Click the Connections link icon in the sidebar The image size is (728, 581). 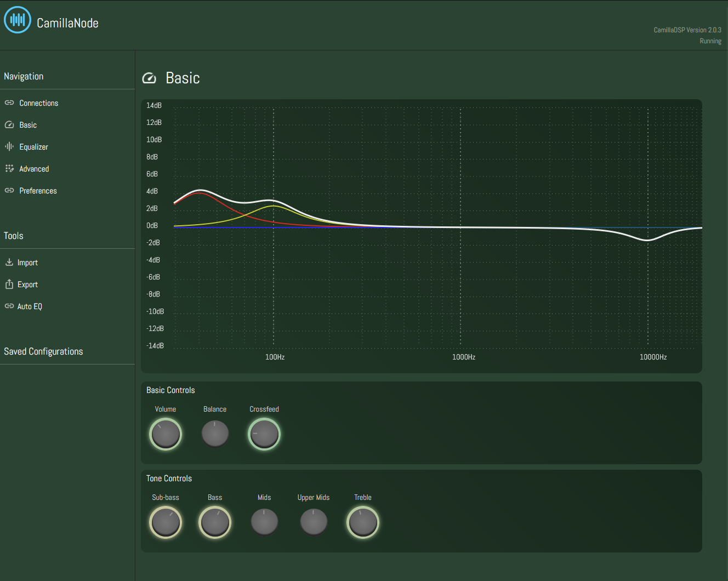9,103
